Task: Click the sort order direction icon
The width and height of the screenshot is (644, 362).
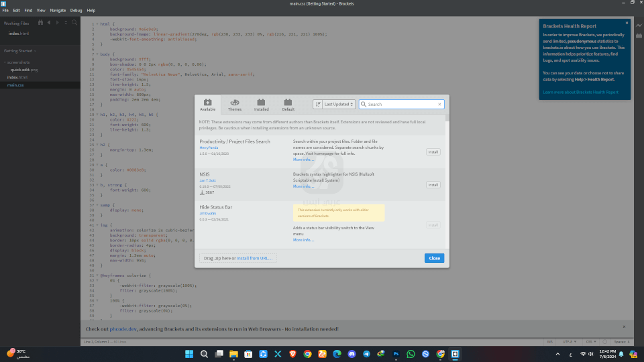Action: tap(318, 104)
